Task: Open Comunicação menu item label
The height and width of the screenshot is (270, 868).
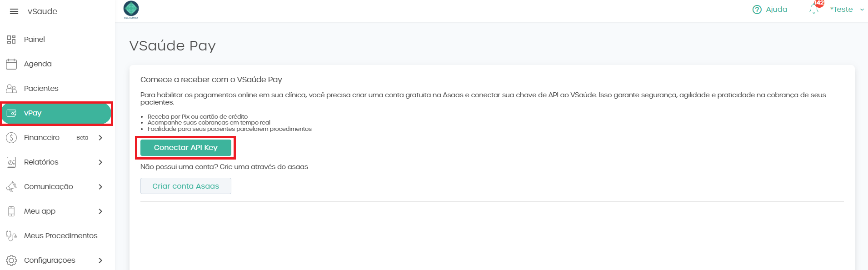Action: [x=49, y=187]
